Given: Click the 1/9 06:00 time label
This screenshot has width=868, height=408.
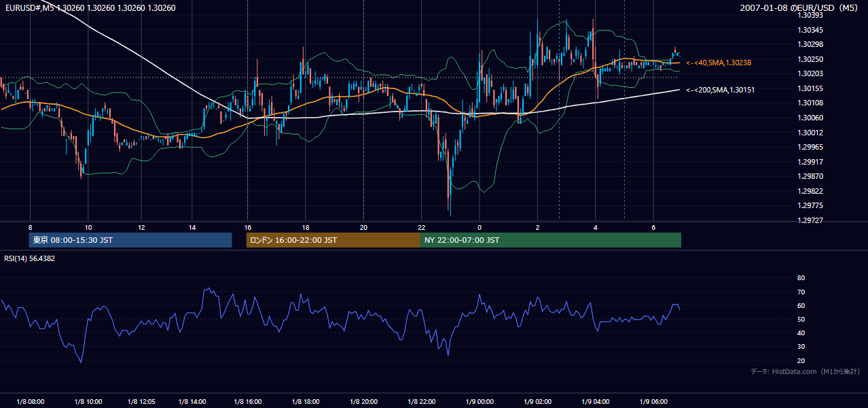Looking at the screenshot, I should pos(653,401).
